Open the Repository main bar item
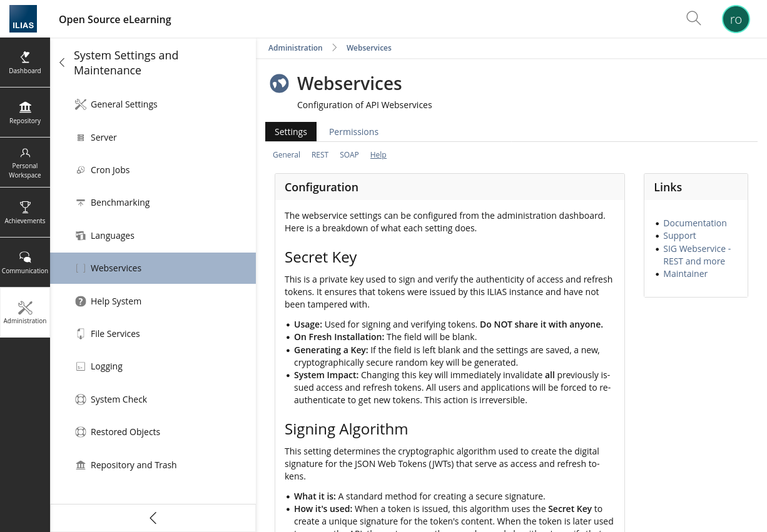The height and width of the screenshot is (532, 767). pos(25,113)
